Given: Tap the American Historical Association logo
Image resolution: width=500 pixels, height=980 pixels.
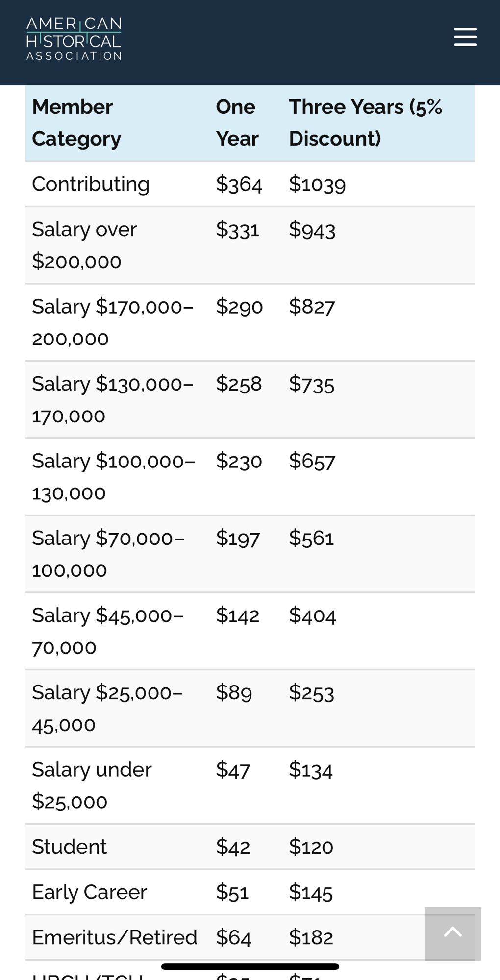Looking at the screenshot, I should (74, 39).
